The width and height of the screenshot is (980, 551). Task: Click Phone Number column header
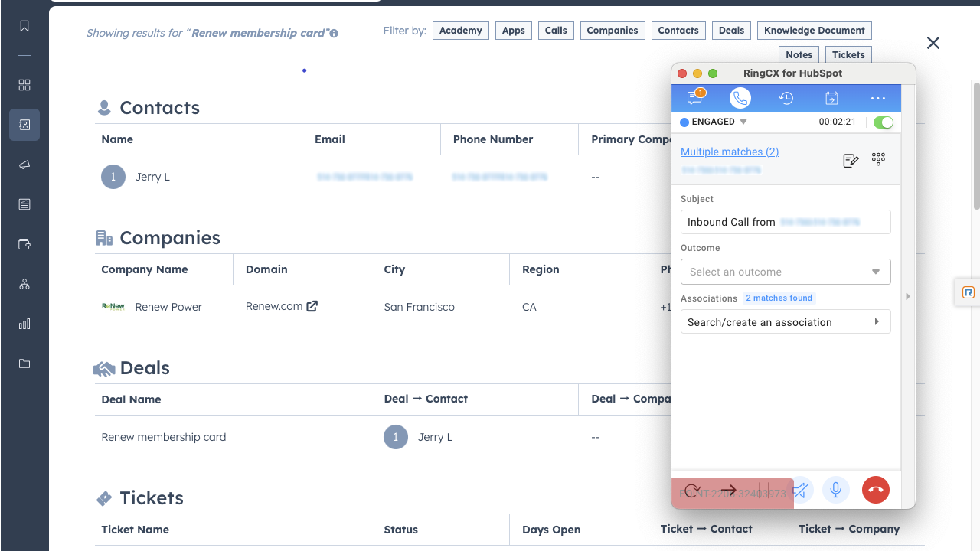[x=493, y=139]
